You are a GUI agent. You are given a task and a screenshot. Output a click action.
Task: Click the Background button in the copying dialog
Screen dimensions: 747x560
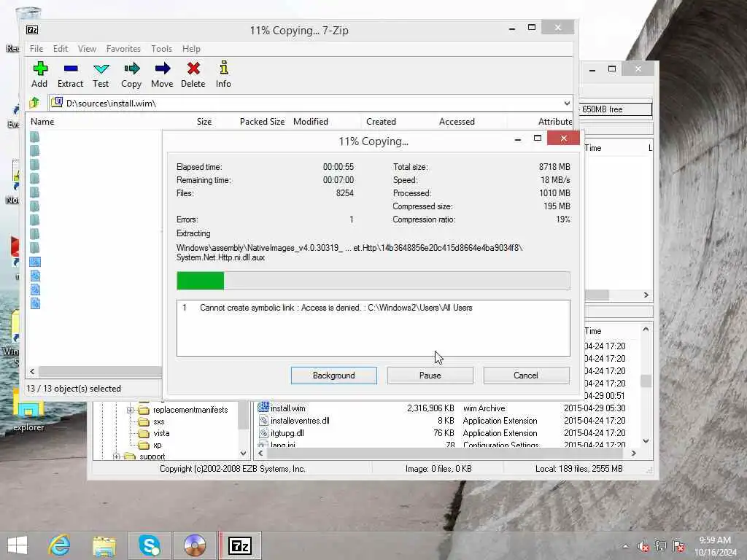click(x=334, y=376)
